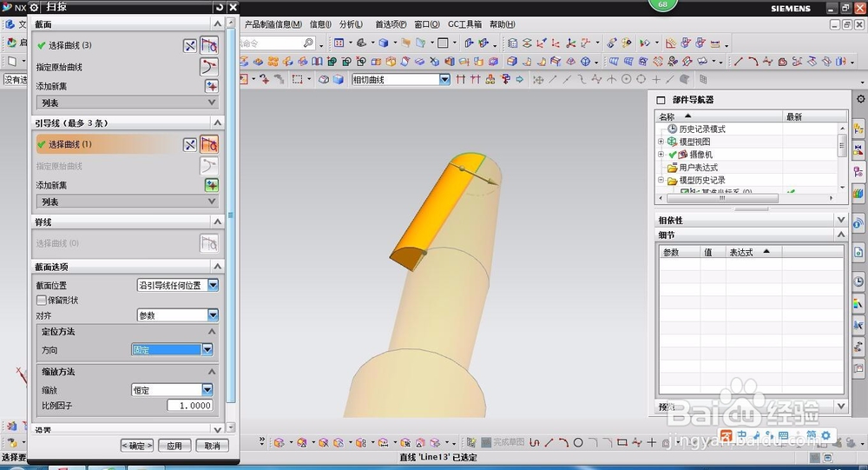Select 用户表达式 in Part Navigator
Viewport: 868px width, 470px height.
[x=698, y=168]
